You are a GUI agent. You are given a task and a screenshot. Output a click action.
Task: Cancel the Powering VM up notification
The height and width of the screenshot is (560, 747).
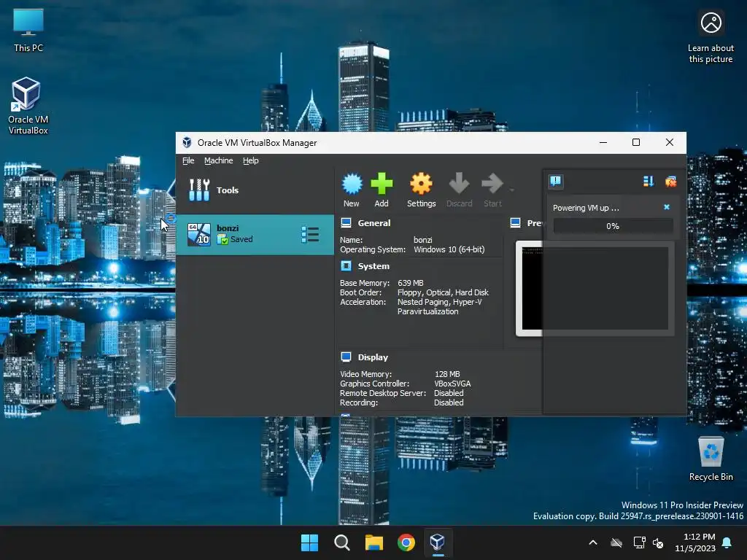point(667,207)
